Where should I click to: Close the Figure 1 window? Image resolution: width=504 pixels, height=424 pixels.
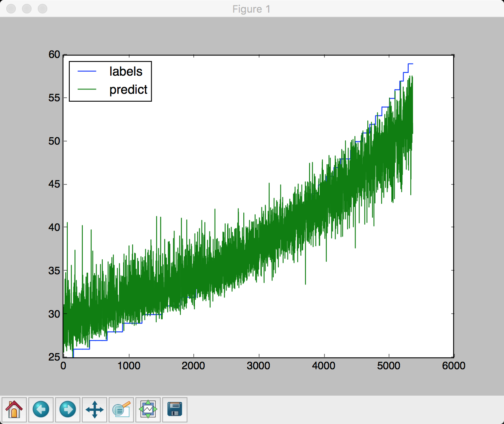point(11,9)
